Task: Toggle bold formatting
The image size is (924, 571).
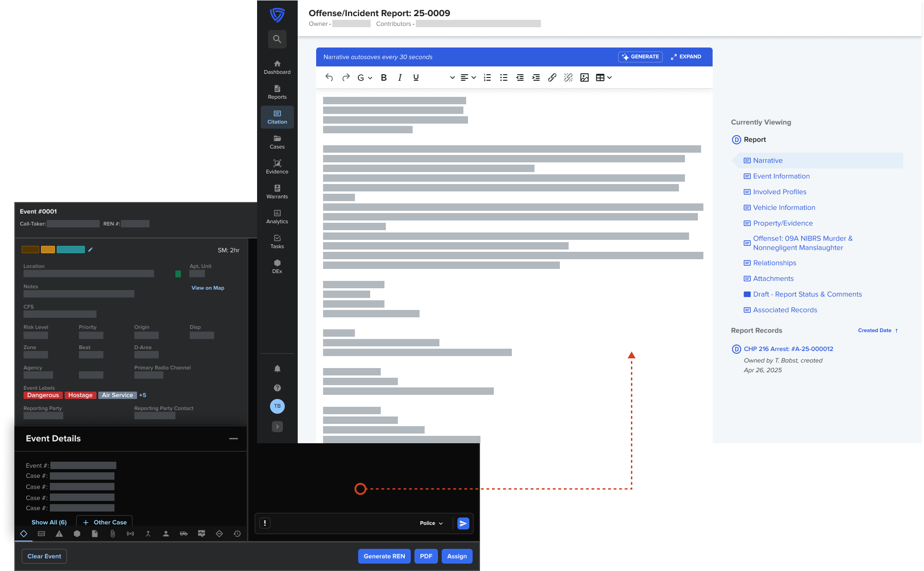Action: coord(384,77)
